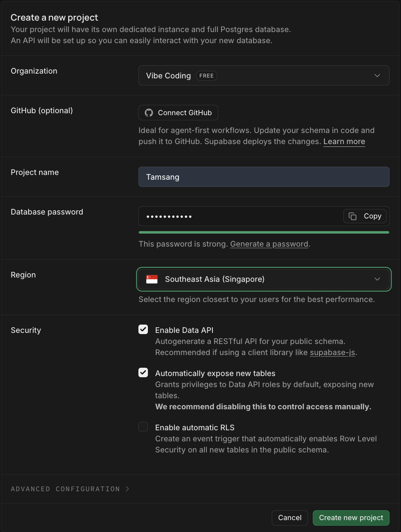Click the Database password field label
The height and width of the screenshot is (532, 401).
pos(47,212)
